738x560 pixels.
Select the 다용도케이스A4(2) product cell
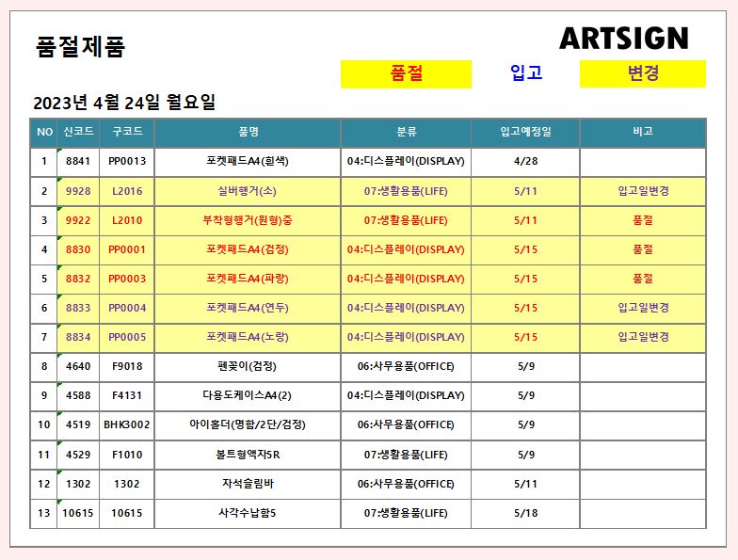248,396
